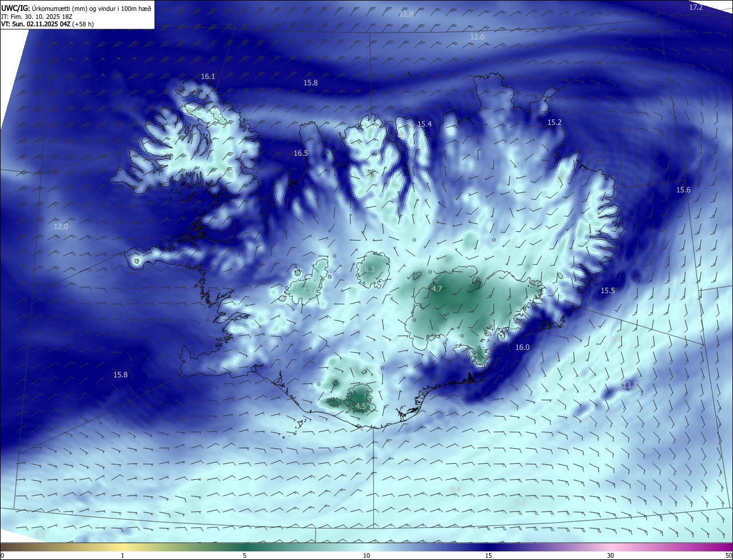
Task: Click the 0 tick label on colour scale
Action: coord(2,555)
